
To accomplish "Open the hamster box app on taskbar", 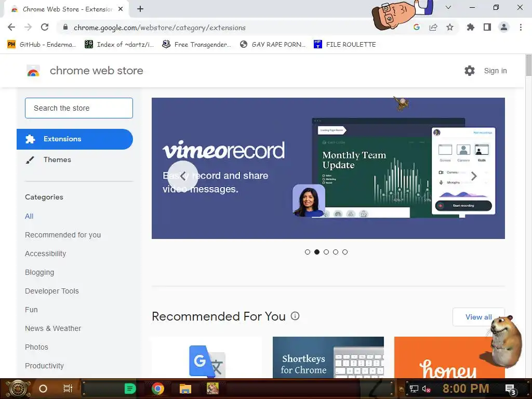I will click(212, 389).
